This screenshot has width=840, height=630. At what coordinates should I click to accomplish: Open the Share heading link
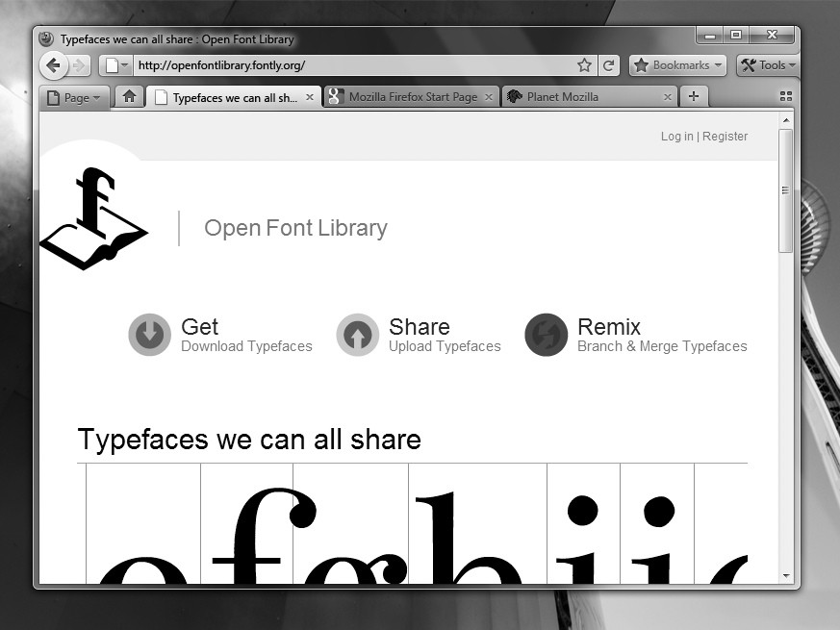click(420, 327)
